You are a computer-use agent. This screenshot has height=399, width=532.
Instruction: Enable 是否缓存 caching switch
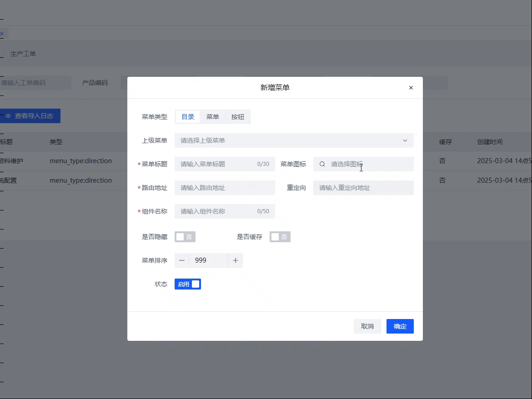coord(280,236)
